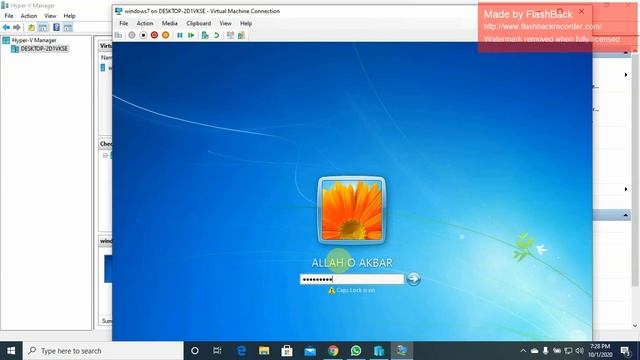Open Microsoft Store from the taskbar
This screenshot has width=640, height=360.
pyautogui.click(x=287, y=351)
